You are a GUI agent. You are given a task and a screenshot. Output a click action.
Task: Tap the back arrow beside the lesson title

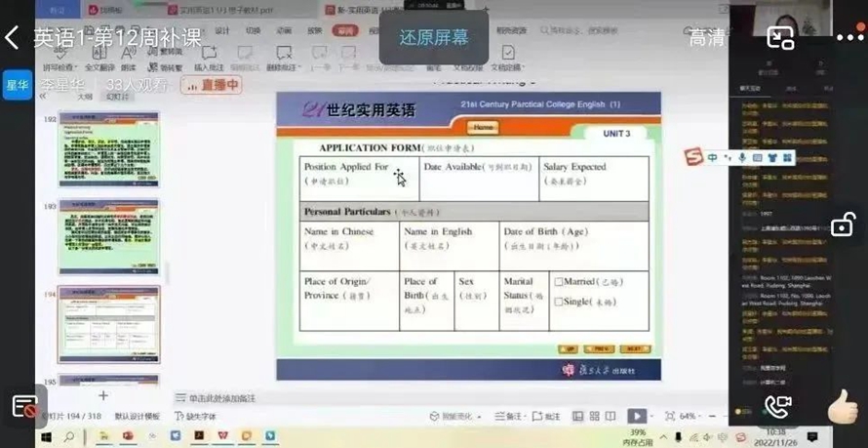click(13, 38)
